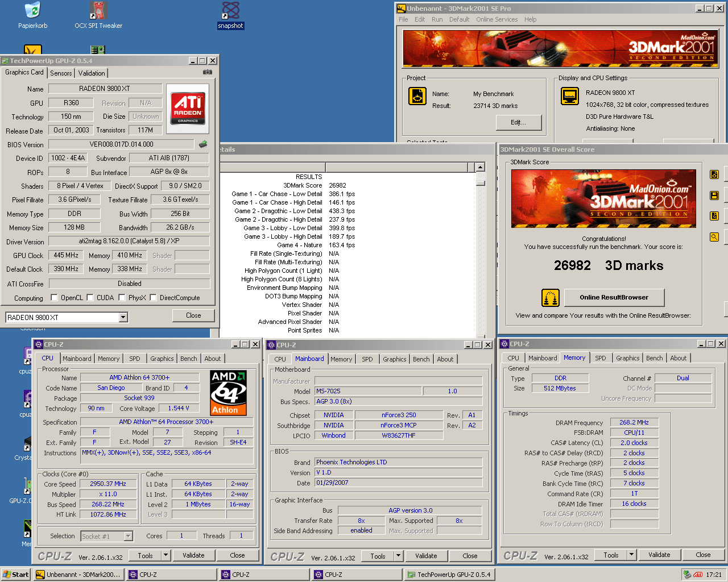Image resolution: width=728 pixels, height=582 pixels.
Task: Click the monitor icon in Display and CPU Settings
Action: coord(570,96)
